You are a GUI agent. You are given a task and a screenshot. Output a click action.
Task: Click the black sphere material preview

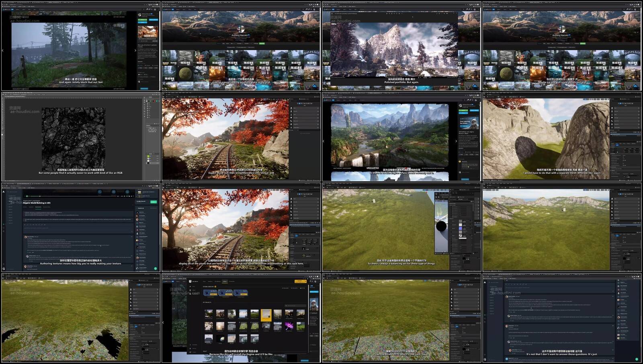441,227
